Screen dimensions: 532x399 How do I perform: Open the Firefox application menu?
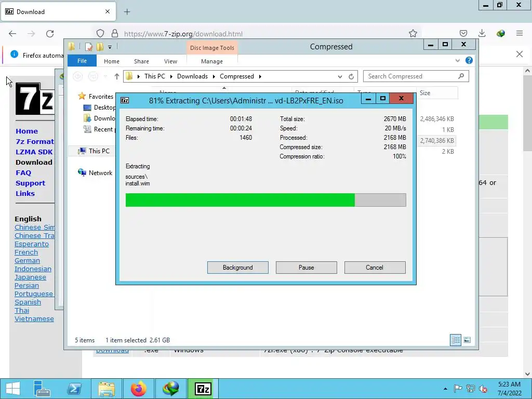520,33
